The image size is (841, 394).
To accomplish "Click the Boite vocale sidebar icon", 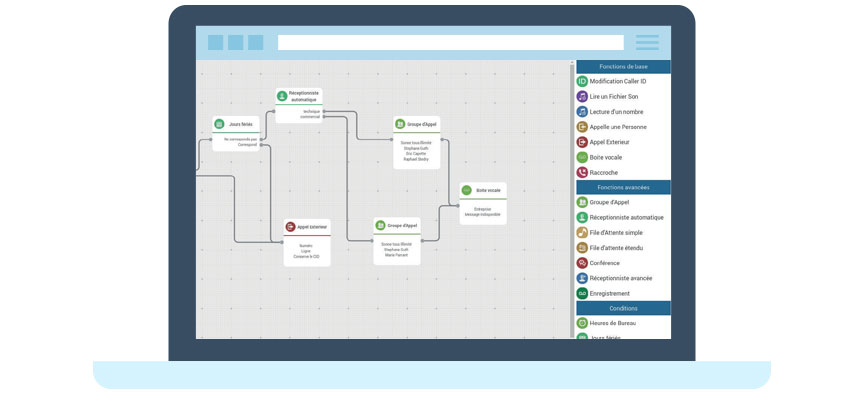I will 582,157.
